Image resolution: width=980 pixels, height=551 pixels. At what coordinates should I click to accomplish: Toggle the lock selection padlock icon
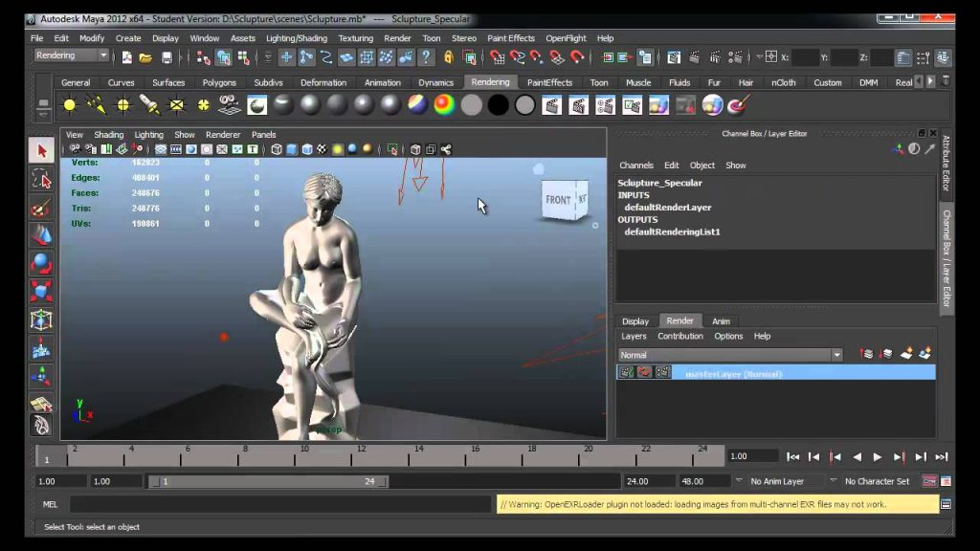(x=448, y=57)
